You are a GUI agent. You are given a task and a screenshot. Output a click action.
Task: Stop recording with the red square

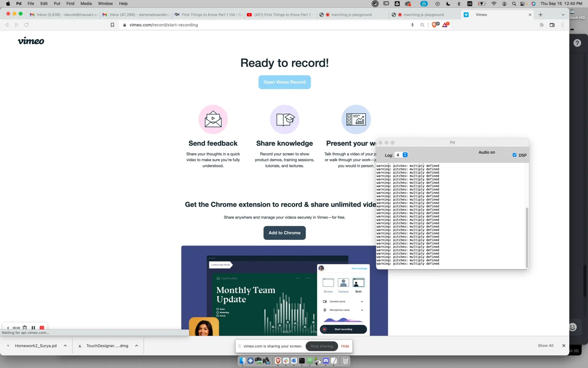point(42,328)
